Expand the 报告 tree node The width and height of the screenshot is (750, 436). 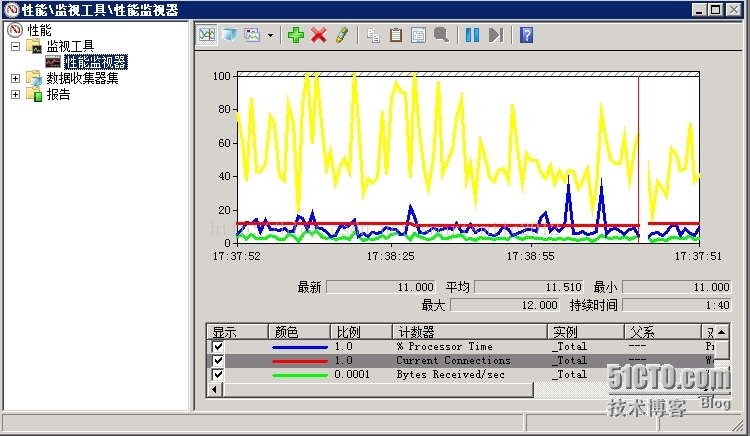click(x=15, y=94)
